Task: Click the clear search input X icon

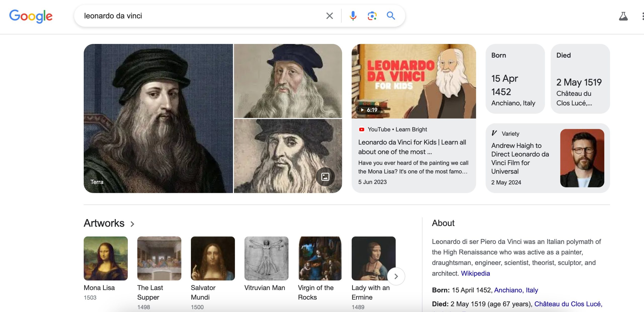Action: pyautogui.click(x=329, y=16)
